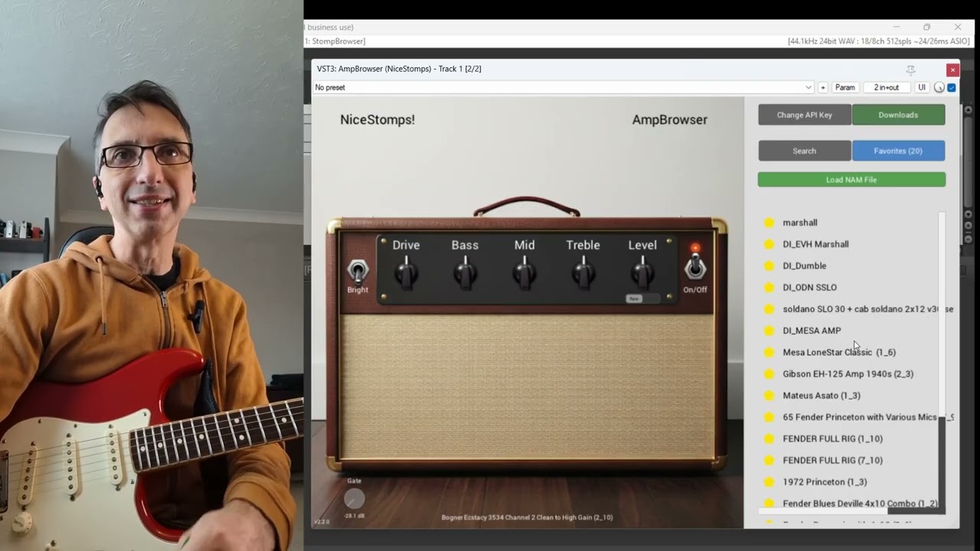Image resolution: width=980 pixels, height=551 pixels.
Task: Select DI_Dumble in the list
Action: tap(804, 266)
